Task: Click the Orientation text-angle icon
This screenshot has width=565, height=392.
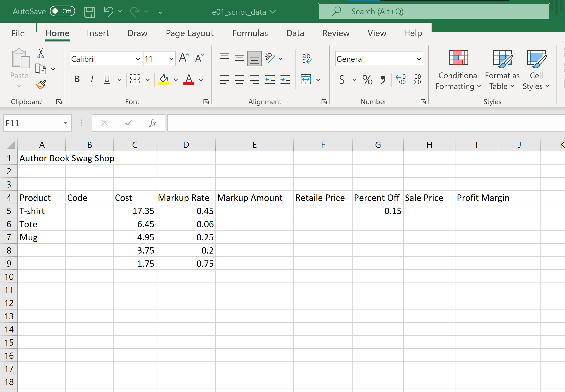Action: pos(270,58)
